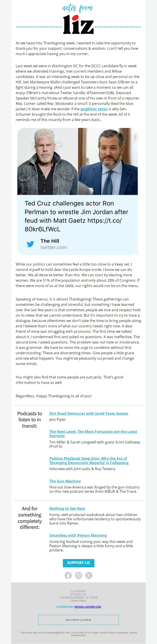The image size is (157, 644).
Task: Select the 'notes from Liz' logo
Action: point(78,19)
